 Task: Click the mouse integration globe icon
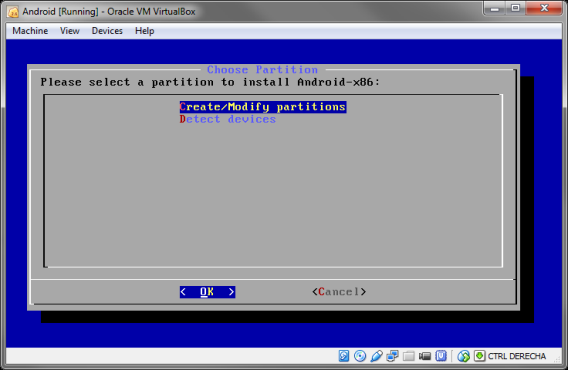pos(463,356)
